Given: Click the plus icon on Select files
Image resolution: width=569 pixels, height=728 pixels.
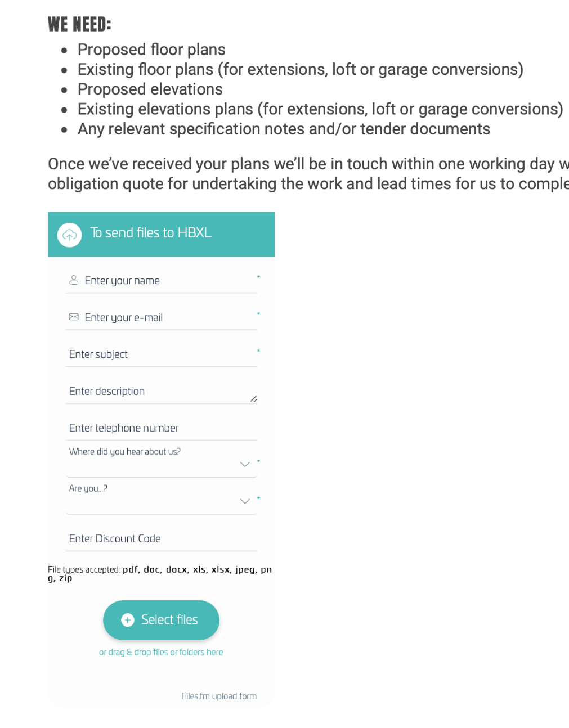Looking at the screenshot, I should pyautogui.click(x=128, y=620).
